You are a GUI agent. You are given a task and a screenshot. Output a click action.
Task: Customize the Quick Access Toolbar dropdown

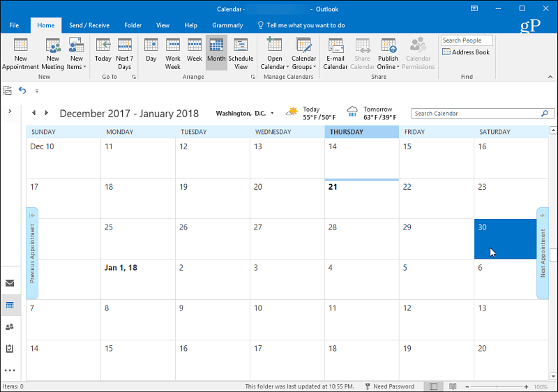[x=37, y=91]
